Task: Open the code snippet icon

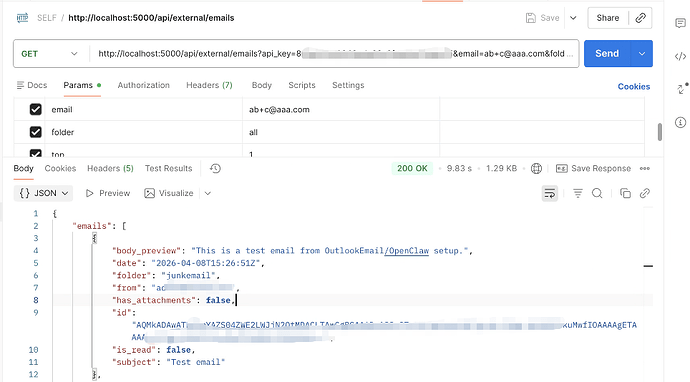Action: point(680,56)
